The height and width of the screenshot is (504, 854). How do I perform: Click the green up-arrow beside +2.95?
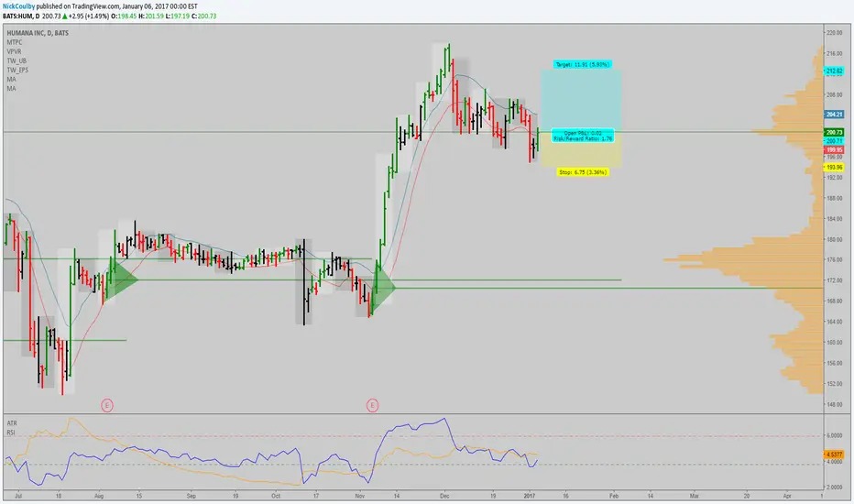pos(65,16)
